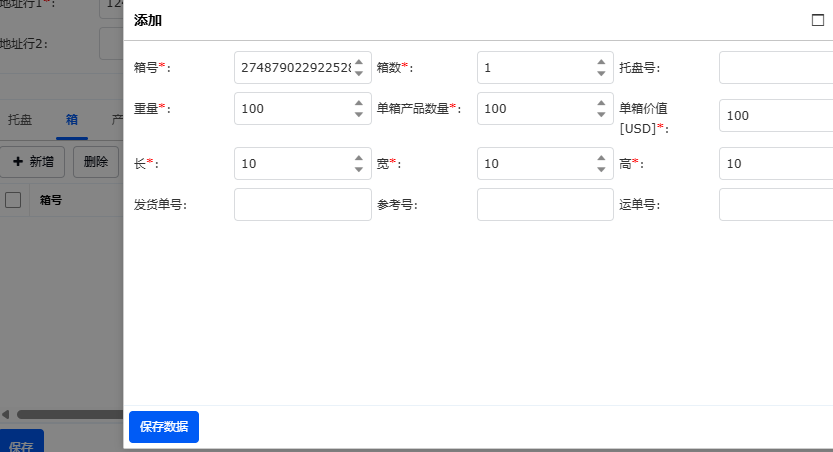Increase the 箱数 value with up arrow
The height and width of the screenshot is (452, 833).
[x=601, y=62]
